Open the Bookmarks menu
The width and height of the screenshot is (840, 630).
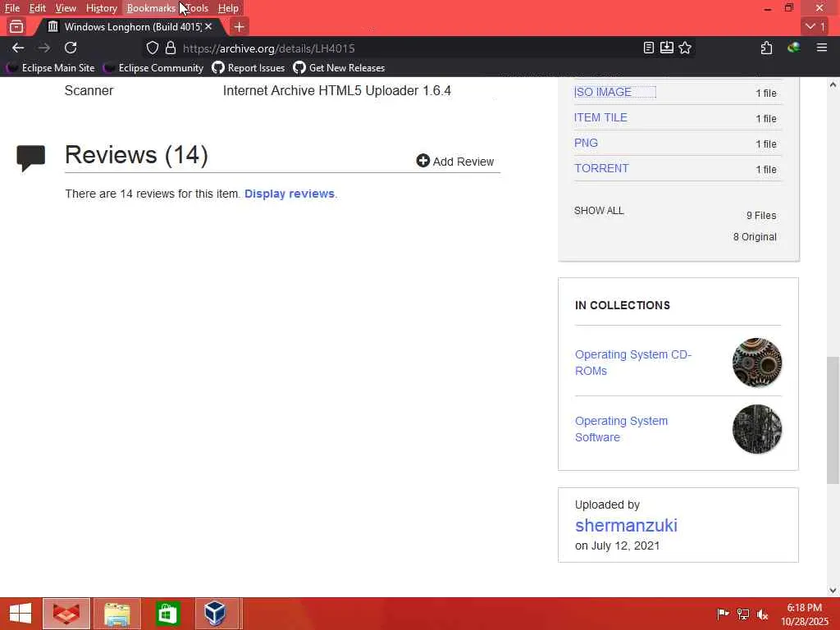click(151, 8)
